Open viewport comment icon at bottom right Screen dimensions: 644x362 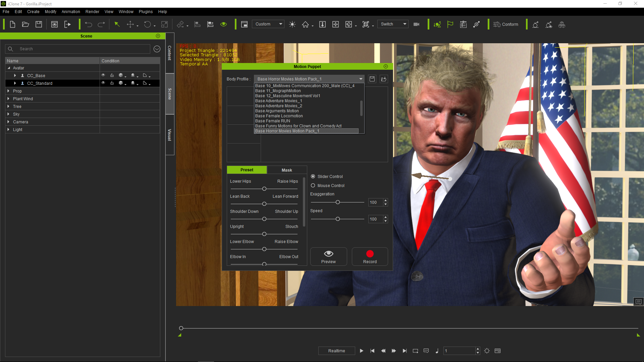(638, 302)
